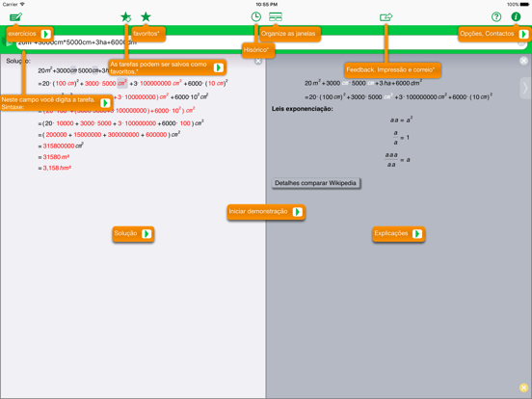The image size is (532, 399).
Task: Click the task input field
Action: point(272,43)
